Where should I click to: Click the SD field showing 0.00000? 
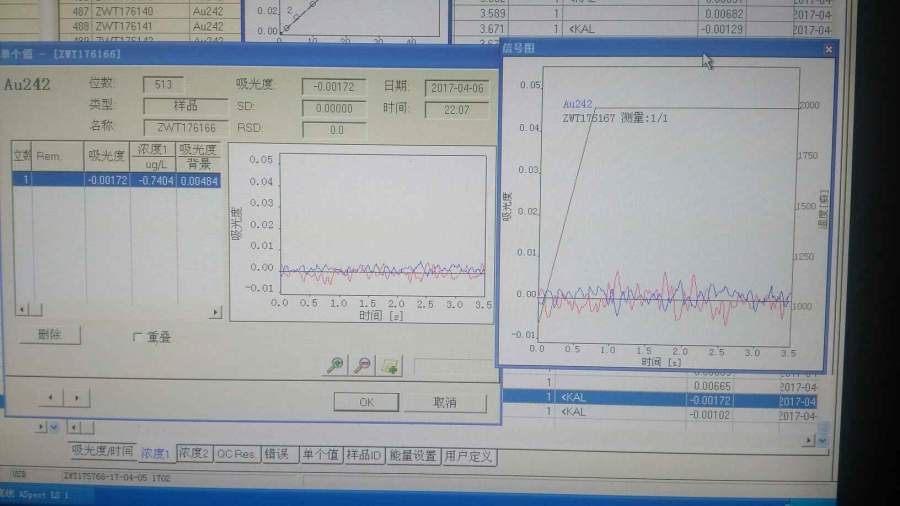[x=334, y=108]
